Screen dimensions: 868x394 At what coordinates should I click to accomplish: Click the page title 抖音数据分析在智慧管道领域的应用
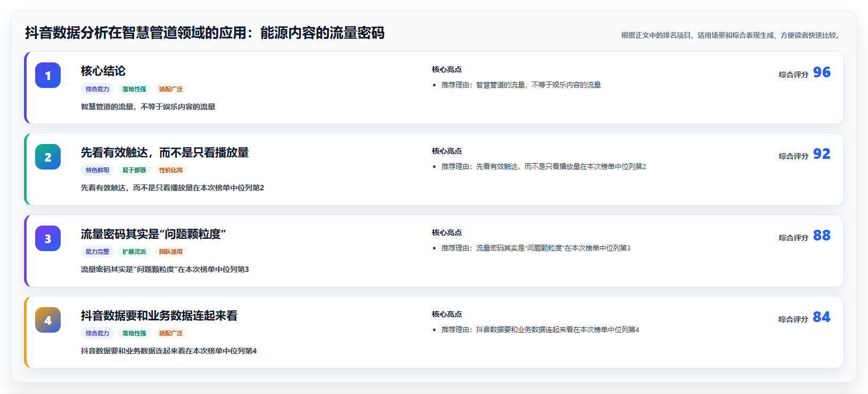[204, 33]
